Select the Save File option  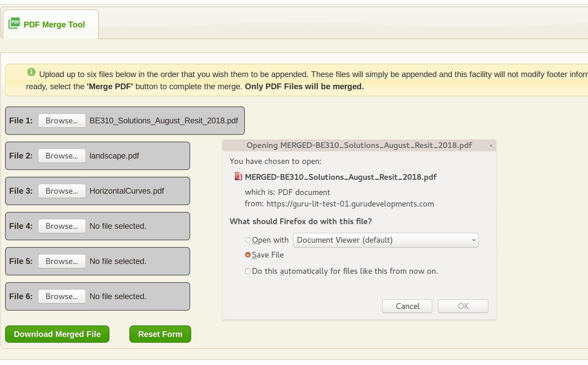(x=248, y=255)
